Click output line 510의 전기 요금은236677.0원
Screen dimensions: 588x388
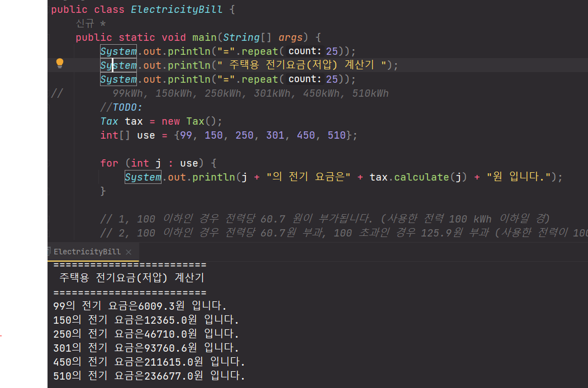pyautogui.click(x=149, y=376)
